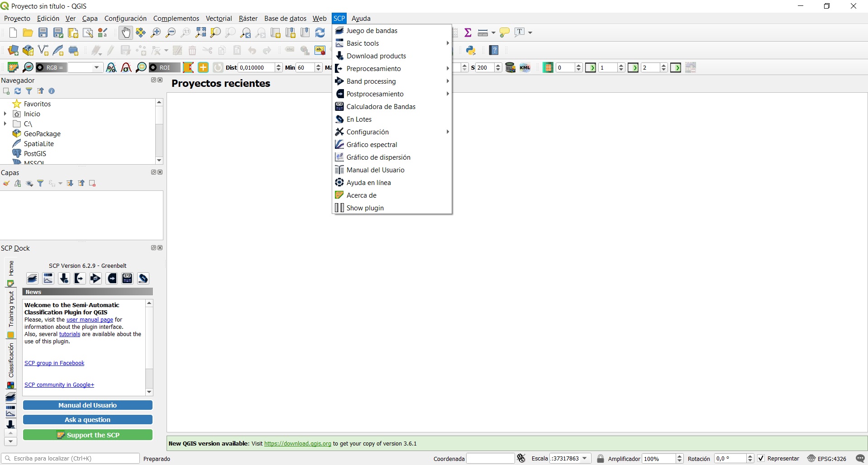Click the Ask a question button

coord(87,420)
